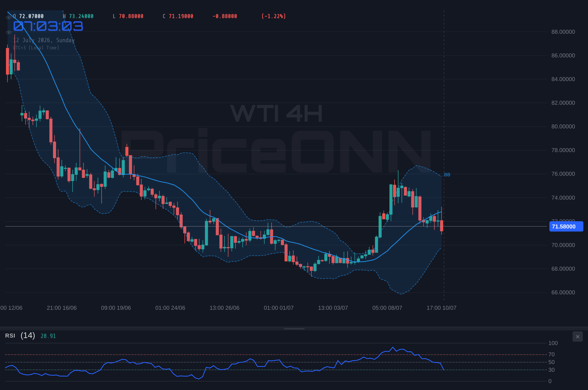This screenshot has height=390, width=588.
Task: Click the 17:00 10/07 time axis label
Action: tap(442, 308)
